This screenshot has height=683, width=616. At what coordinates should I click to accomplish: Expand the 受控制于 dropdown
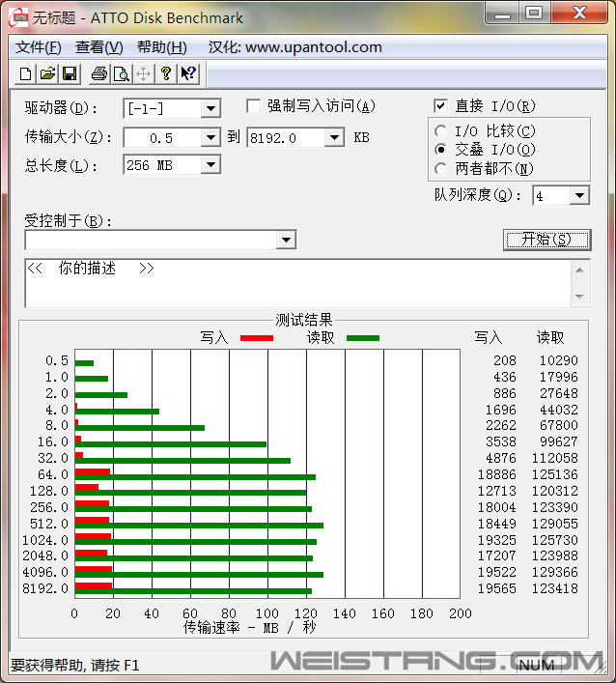coord(286,240)
